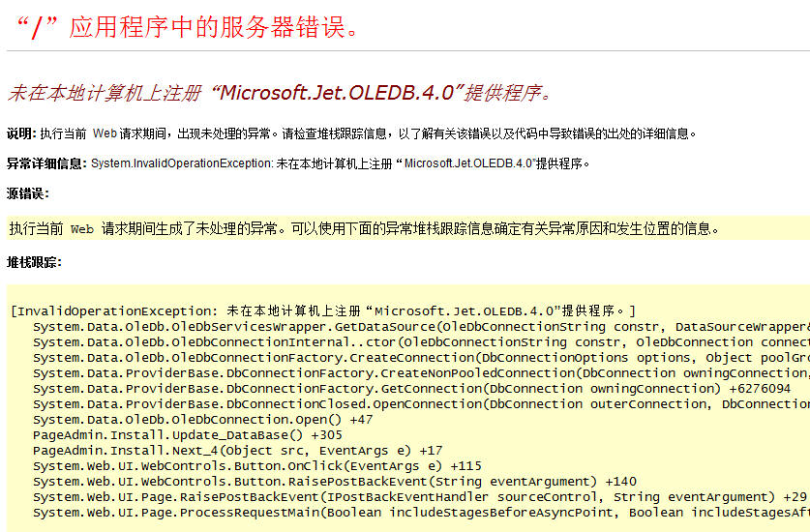
Task: Click the [InvalidOperationException: ...] stack trace line
Action: [x=323, y=311]
